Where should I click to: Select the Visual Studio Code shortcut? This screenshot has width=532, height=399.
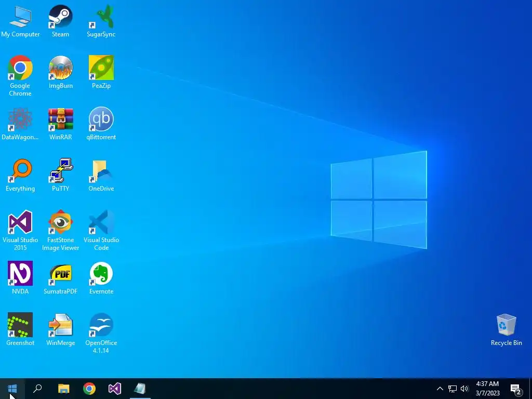(x=101, y=230)
